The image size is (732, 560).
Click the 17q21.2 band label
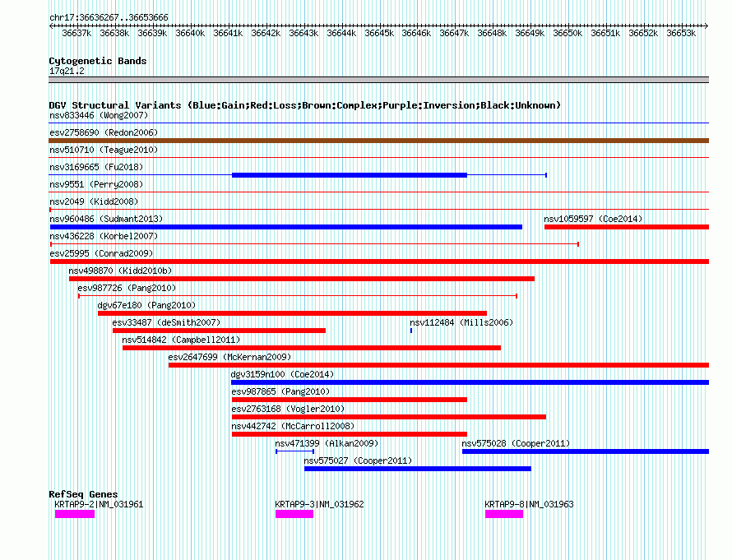click(x=67, y=71)
